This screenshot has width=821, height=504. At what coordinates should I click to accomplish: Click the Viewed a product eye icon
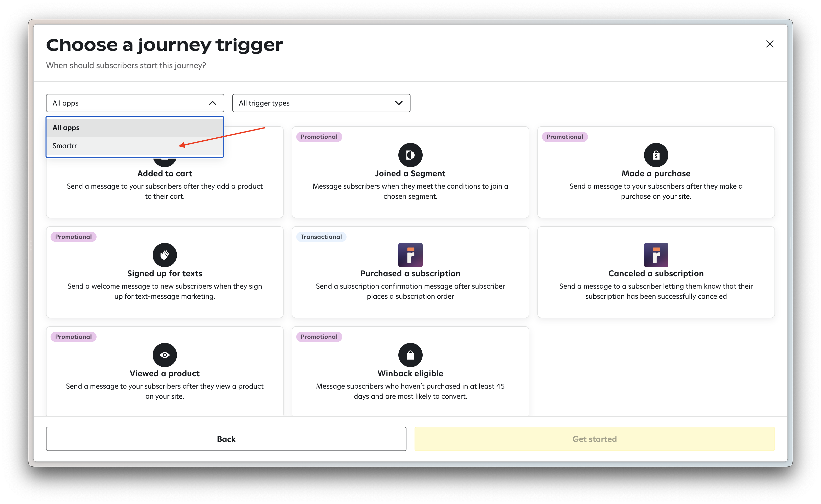point(165,355)
